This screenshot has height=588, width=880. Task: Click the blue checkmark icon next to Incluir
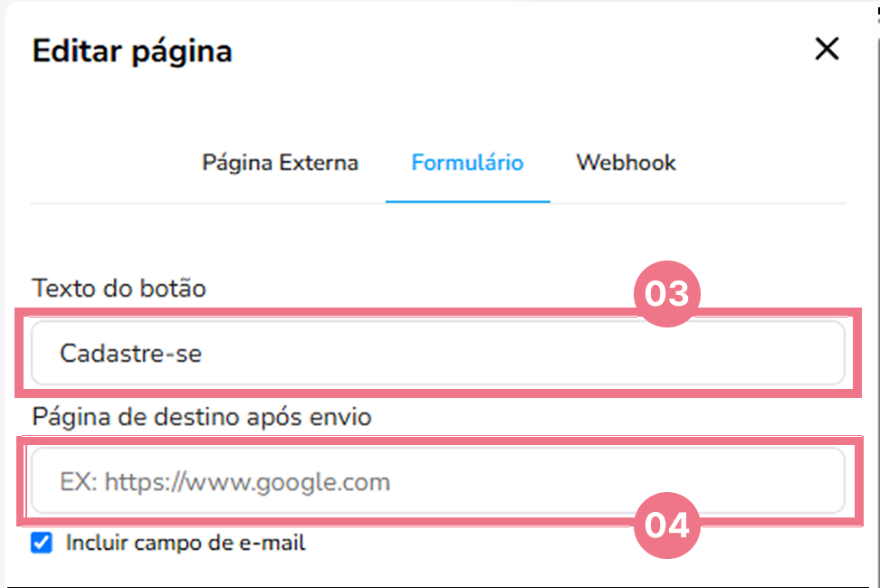(x=42, y=543)
